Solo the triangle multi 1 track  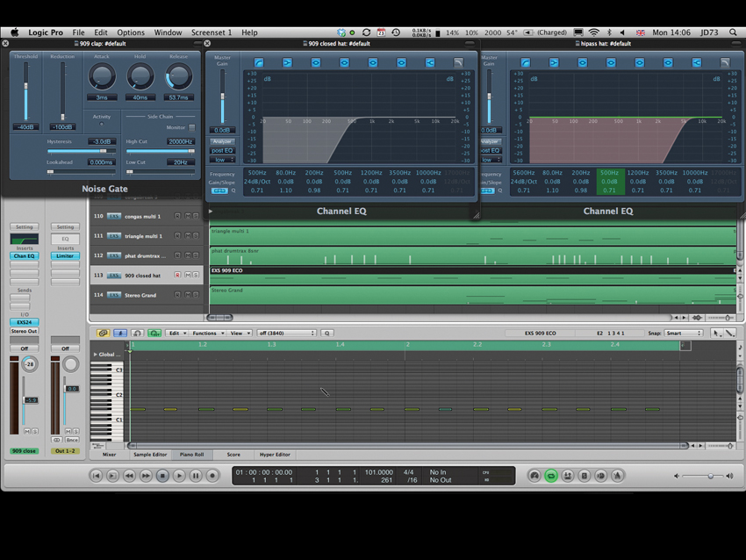(x=194, y=236)
